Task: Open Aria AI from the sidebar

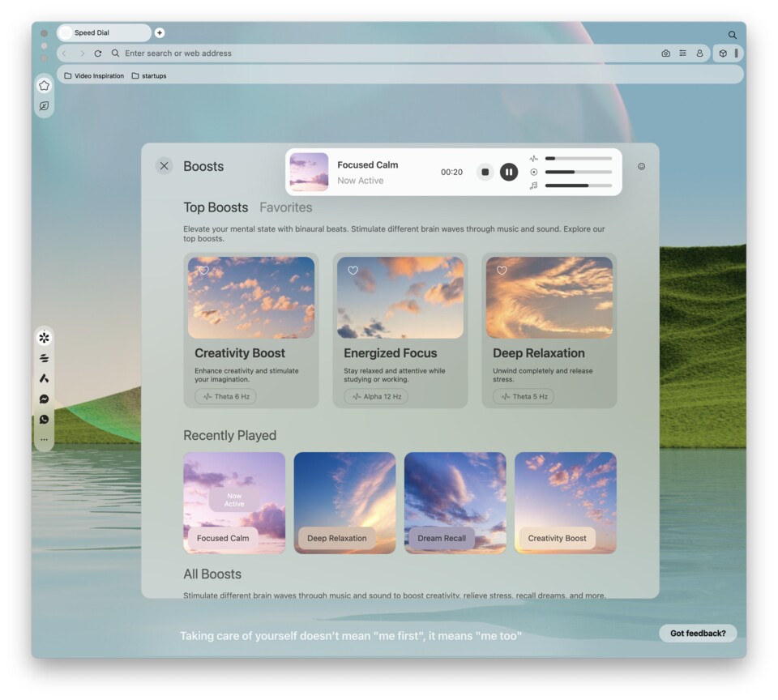Action: point(44,378)
